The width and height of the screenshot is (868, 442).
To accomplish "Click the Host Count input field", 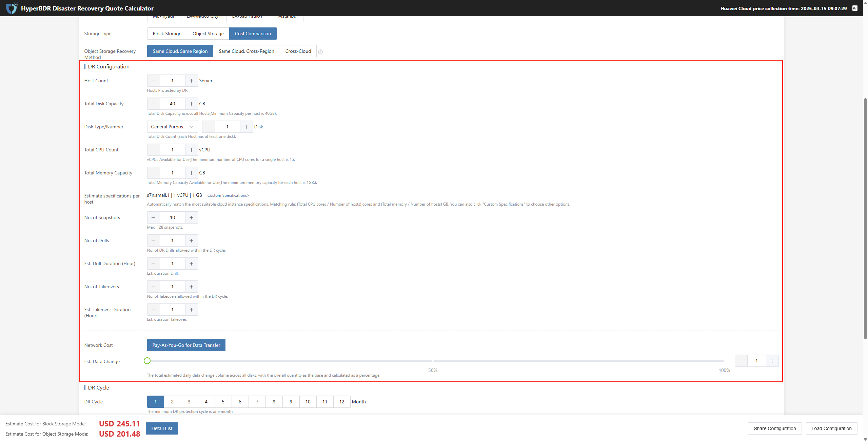I will [172, 81].
